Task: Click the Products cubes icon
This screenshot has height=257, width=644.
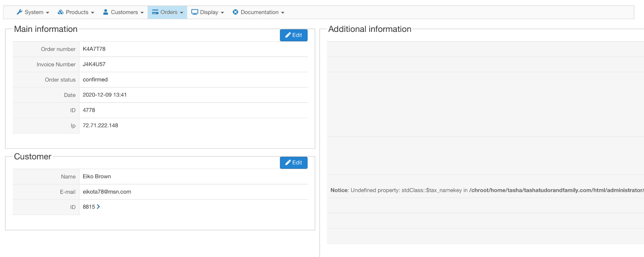Action: pyautogui.click(x=61, y=12)
